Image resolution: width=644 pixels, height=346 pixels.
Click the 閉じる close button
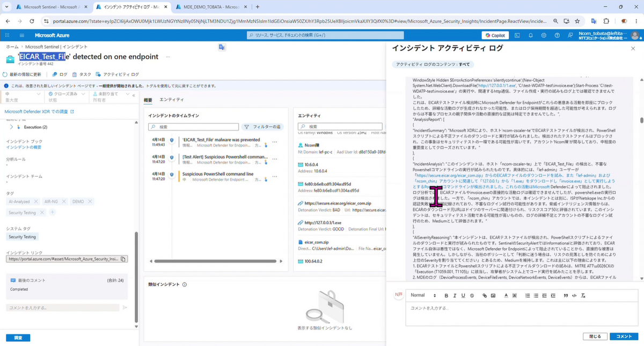point(595,336)
